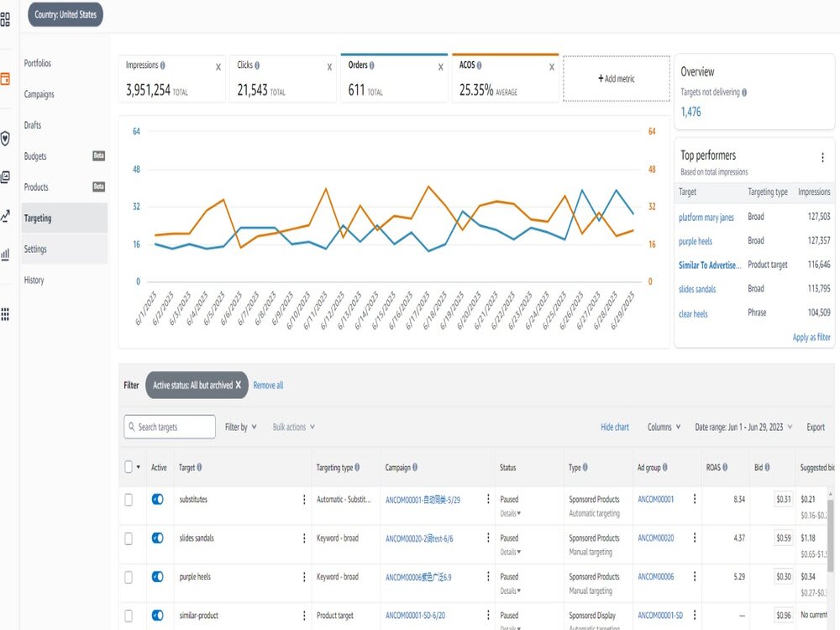
Task: Open the dashboard grid icon in left rail
Action: [5, 20]
